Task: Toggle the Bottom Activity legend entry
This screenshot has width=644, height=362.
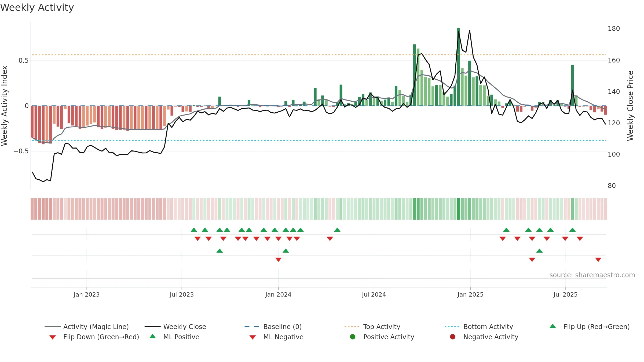Action: 479,327
